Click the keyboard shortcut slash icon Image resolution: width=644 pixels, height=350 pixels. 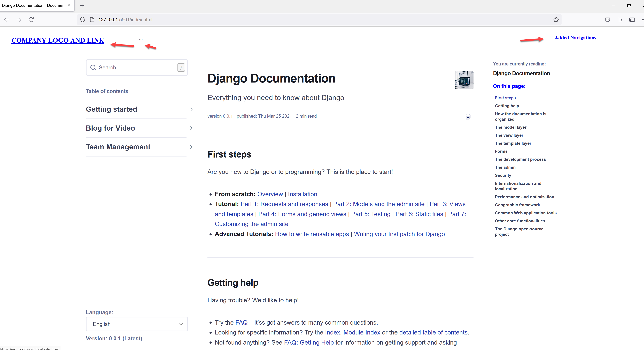181,68
